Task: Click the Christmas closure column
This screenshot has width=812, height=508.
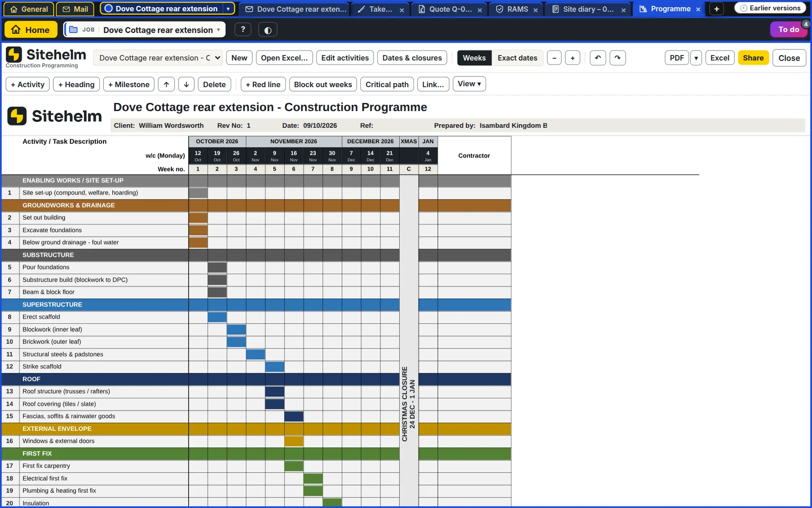Action: 409,340
